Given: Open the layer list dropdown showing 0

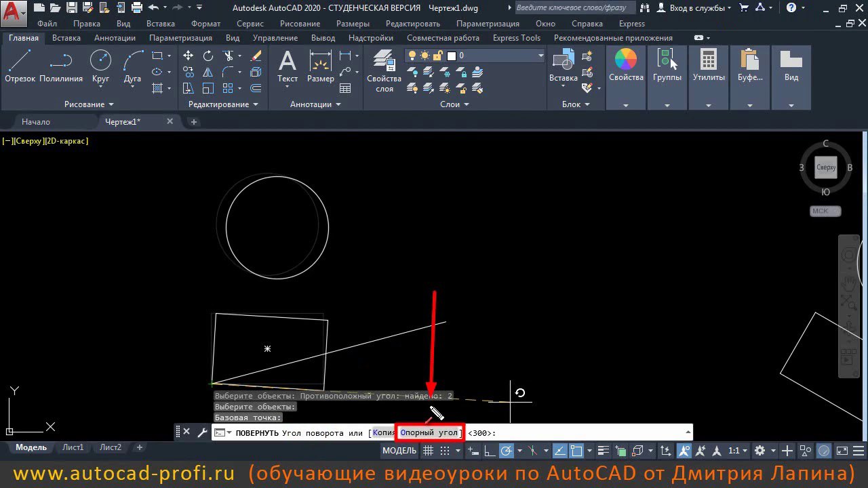Looking at the screenshot, I should pyautogui.click(x=540, y=56).
